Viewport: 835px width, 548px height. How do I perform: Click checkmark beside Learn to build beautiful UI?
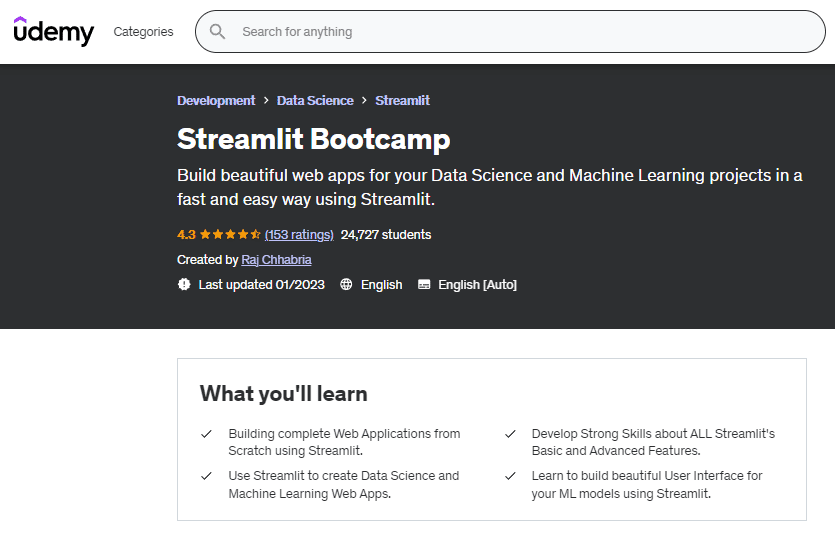[510, 476]
